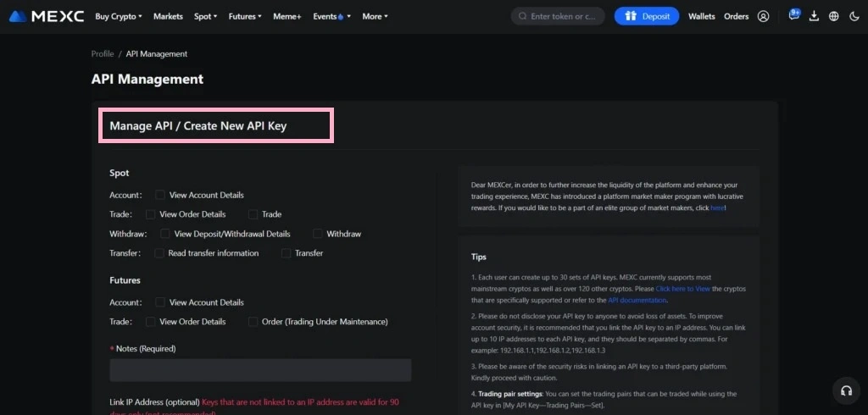This screenshot has height=415, width=868.
Task: Open the API documentation link
Action: [637, 300]
